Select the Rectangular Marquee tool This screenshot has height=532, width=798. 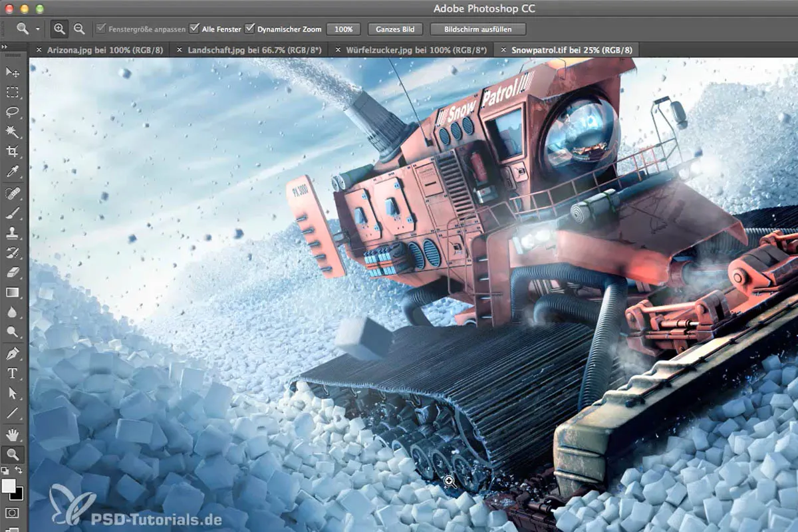click(x=13, y=92)
